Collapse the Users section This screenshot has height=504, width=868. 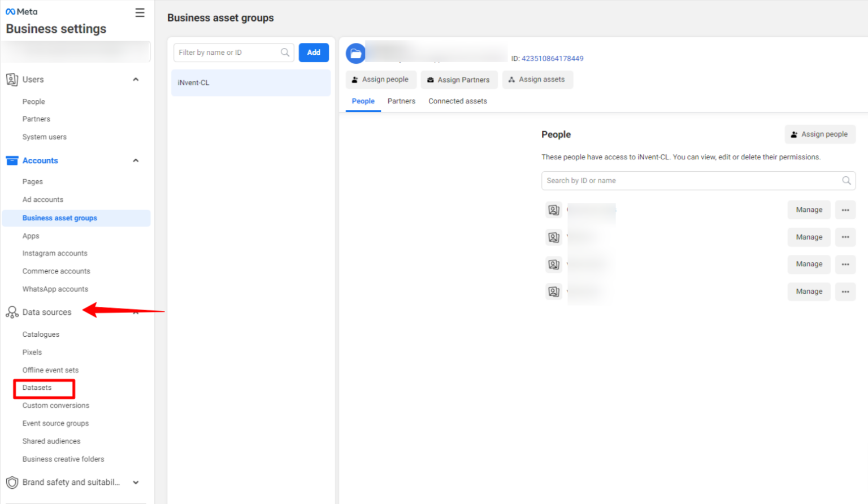(136, 80)
